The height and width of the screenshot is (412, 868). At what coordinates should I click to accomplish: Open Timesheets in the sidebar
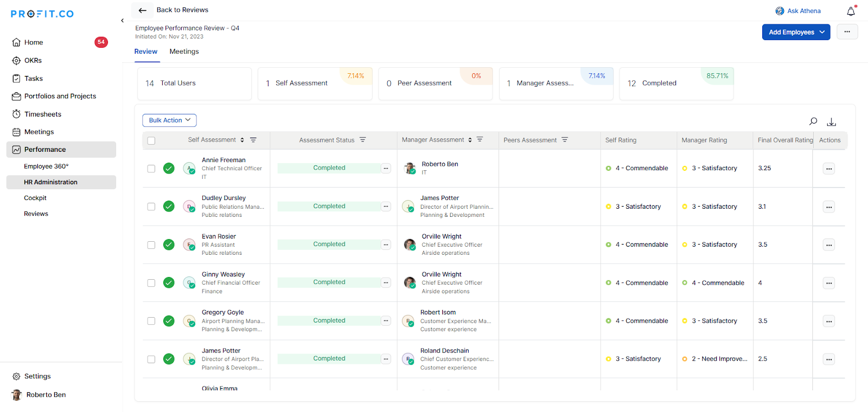43,114
